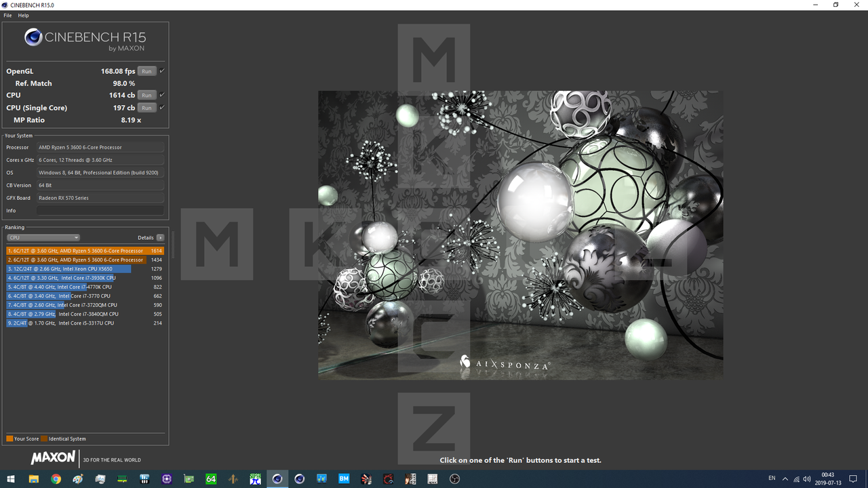Click the Processor field AMD Ryzen 5 3600
Screen dimensions: 868x488
pos(100,147)
